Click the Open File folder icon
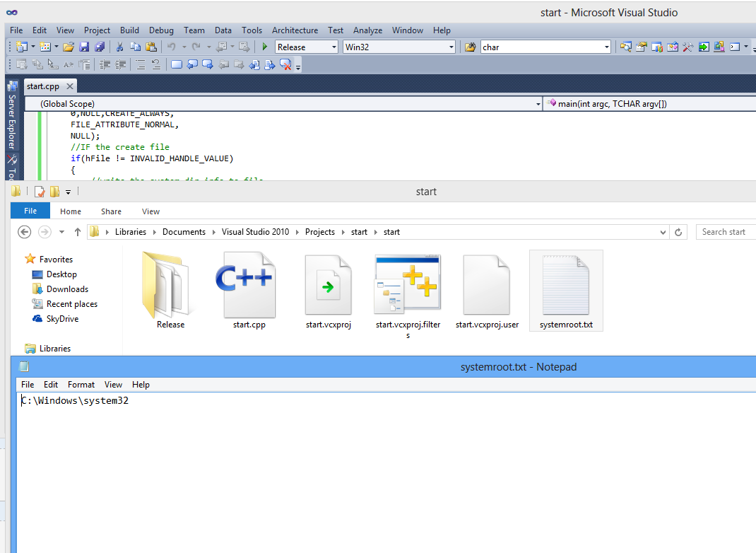This screenshot has width=756, height=553. pyautogui.click(x=69, y=47)
